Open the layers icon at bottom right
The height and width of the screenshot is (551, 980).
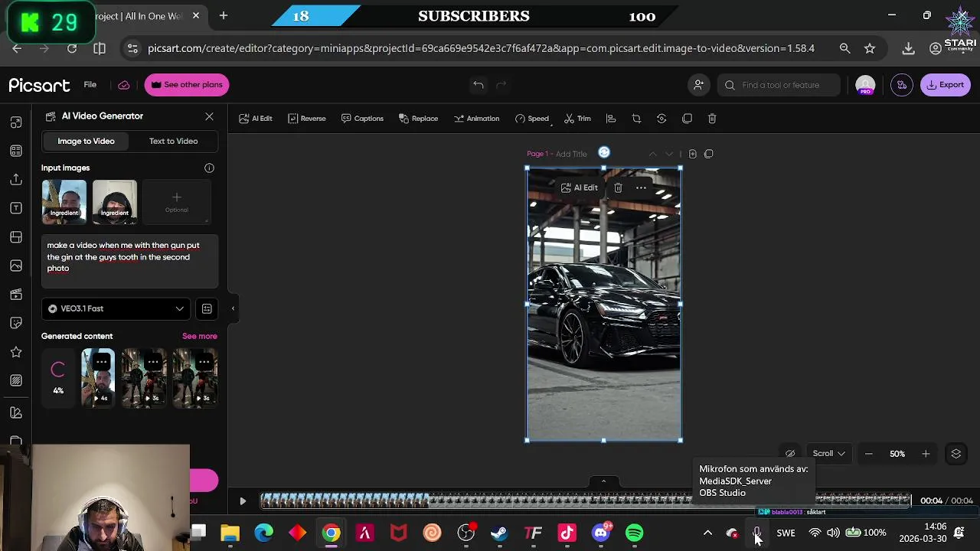coord(955,454)
